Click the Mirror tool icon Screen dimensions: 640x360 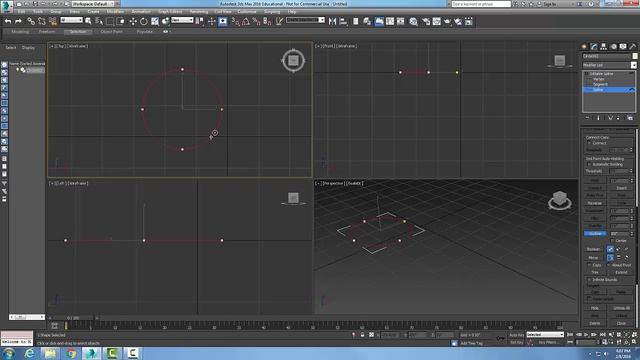pyautogui.click(x=332, y=21)
